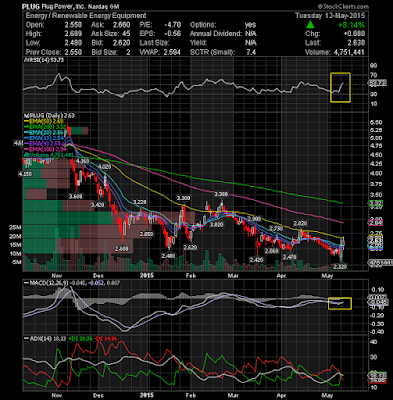Click the green +DI 18.36 label
The image size is (393, 400).
tap(79, 339)
